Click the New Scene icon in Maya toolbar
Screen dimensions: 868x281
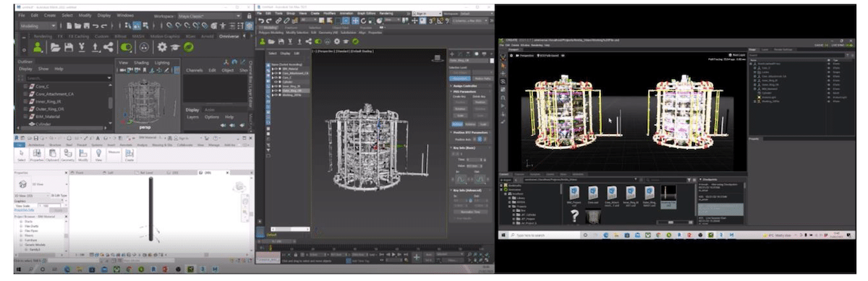pos(69,26)
